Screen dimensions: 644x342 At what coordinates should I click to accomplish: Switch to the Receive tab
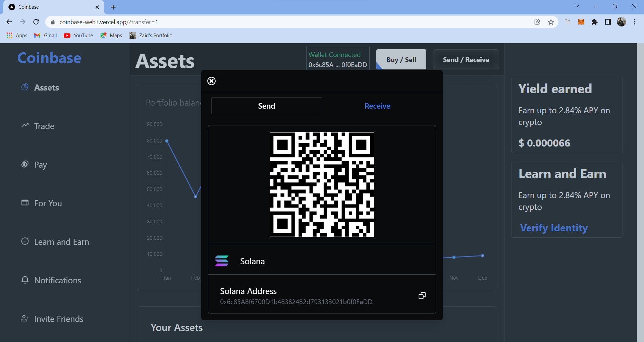377,106
